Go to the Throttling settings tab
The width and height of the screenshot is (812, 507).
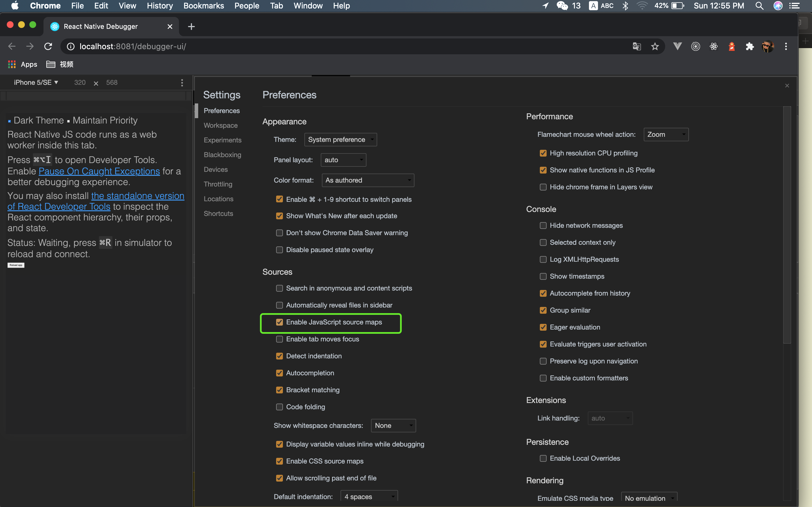coord(218,184)
